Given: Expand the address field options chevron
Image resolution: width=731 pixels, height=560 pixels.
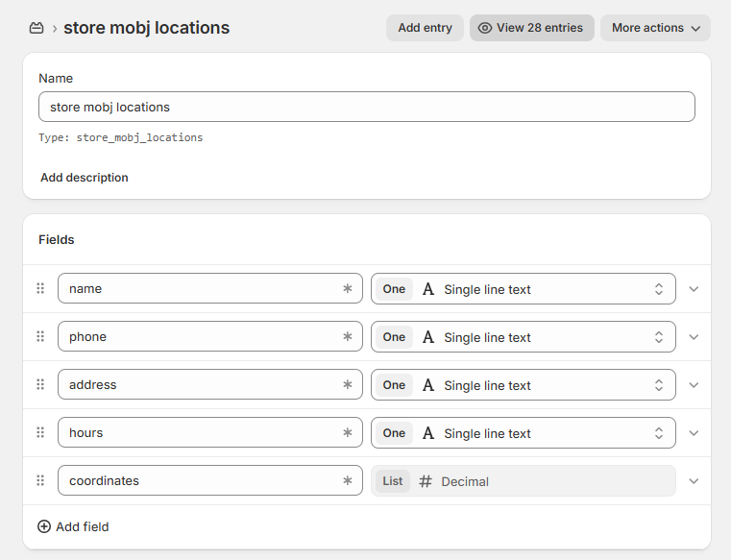Looking at the screenshot, I should [x=694, y=385].
